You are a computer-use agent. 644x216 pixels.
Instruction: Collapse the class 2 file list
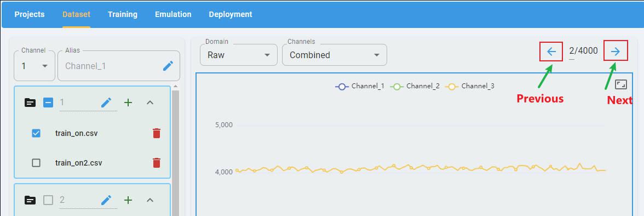coord(150,200)
